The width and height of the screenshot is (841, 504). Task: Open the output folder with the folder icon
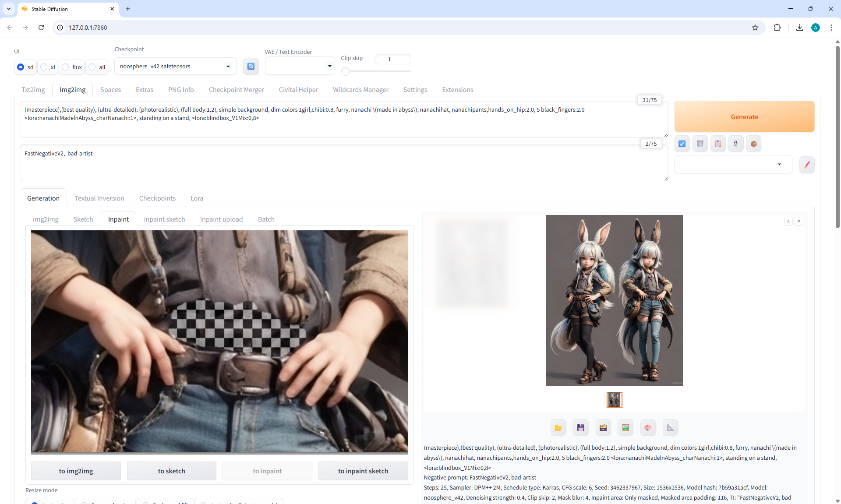click(558, 428)
